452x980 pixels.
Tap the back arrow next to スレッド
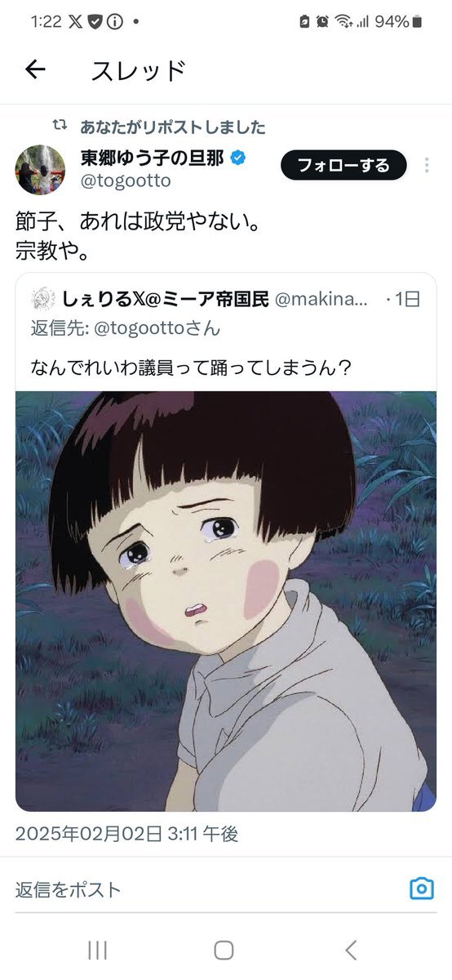tap(34, 70)
